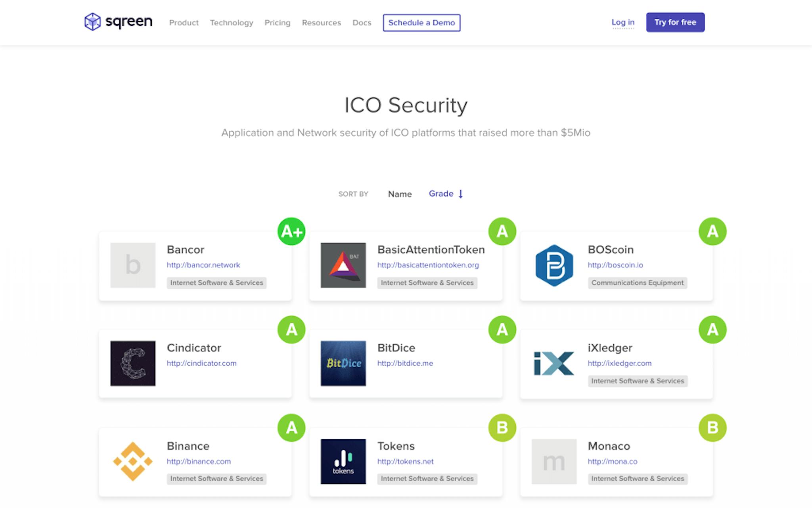Click Monaco's Internet Software & Services tag
The height and width of the screenshot is (508, 812).
638,479
